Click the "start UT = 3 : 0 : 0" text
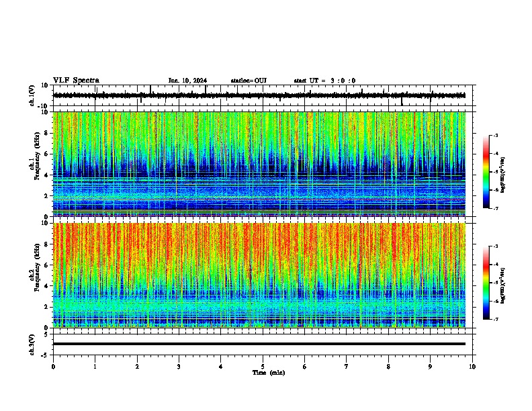Image resolution: width=532 pixels, height=411 pixels. point(324,81)
